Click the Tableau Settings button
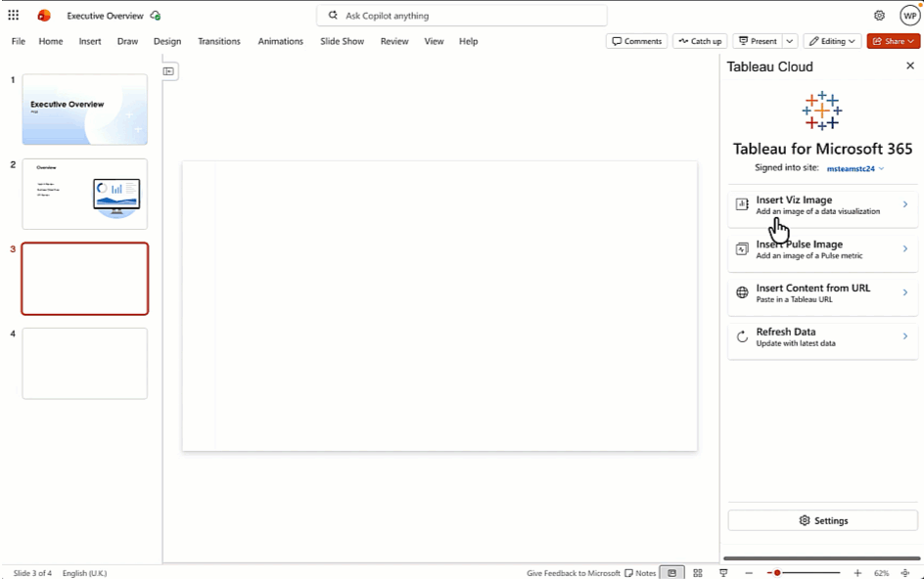Image resolution: width=924 pixels, height=579 pixels. coord(822,520)
